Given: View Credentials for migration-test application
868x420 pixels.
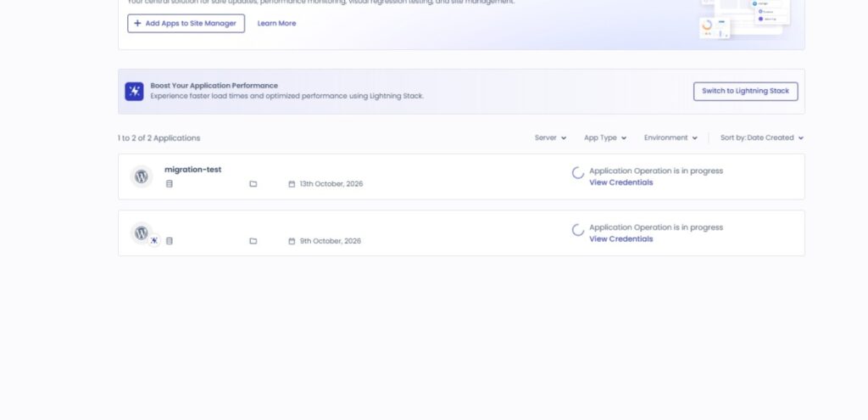Looking at the screenshot, I should [x=621, y=182].
